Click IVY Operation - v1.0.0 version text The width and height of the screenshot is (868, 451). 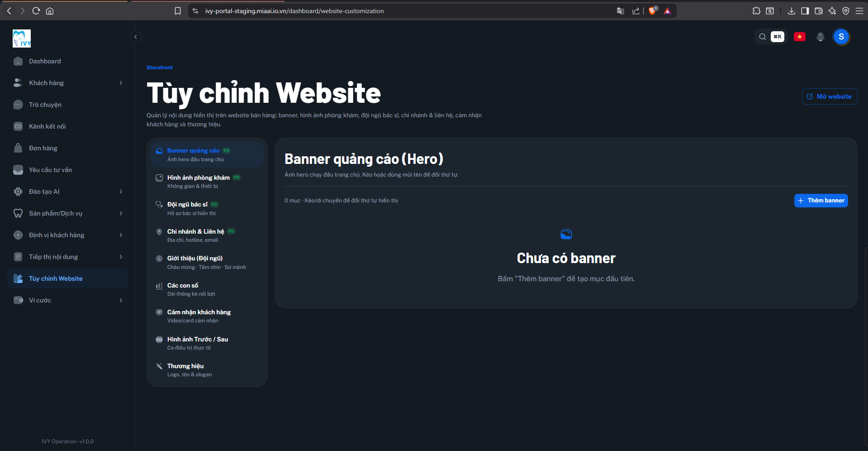[x=68, y=441]
